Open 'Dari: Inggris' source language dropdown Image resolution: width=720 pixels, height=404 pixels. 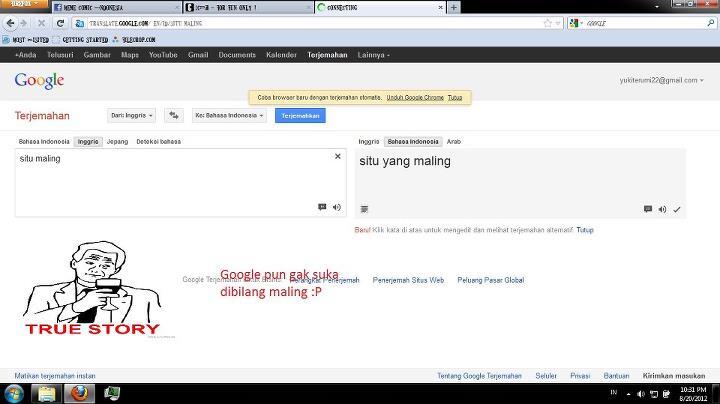[131, 115]
